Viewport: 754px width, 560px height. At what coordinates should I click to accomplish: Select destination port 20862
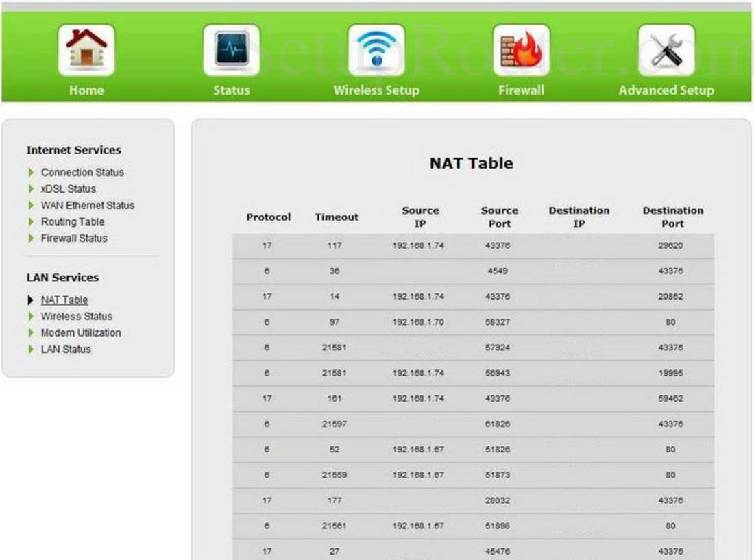pos(670,296)
